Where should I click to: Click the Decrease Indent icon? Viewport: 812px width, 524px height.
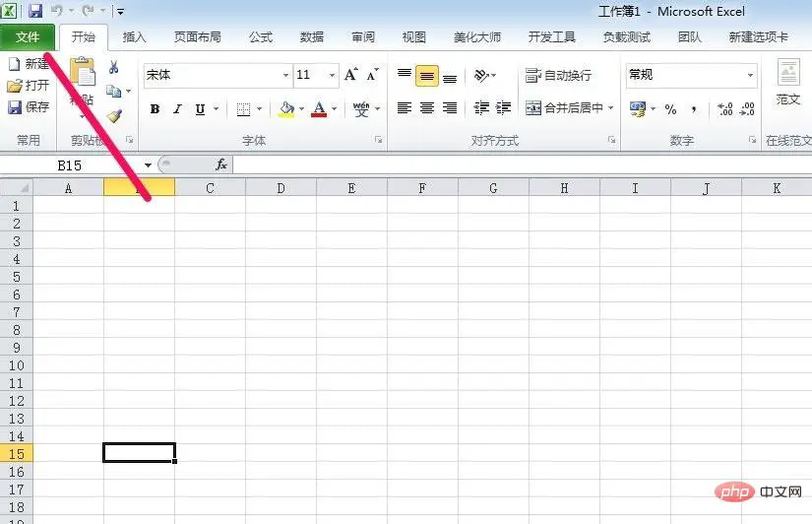click(x=481, y=107)
